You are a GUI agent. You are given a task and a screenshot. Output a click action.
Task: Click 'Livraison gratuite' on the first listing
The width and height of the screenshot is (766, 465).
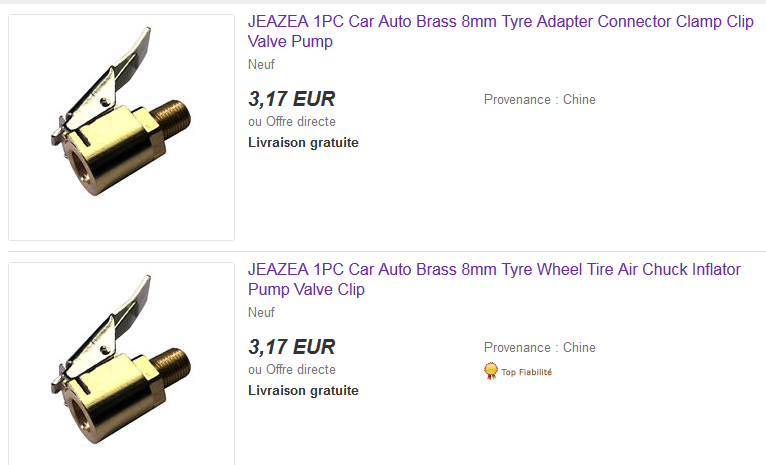click(x=303, y=143)
